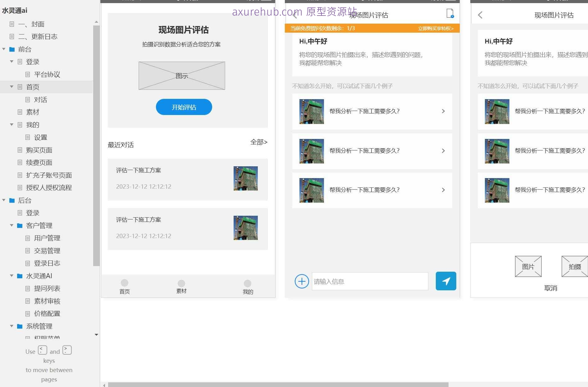Viewport: 588px width, 387px height.
Task: Select the 价格配置 page in the sidebar
Action: pyautogui.click(x=47, y=313)
